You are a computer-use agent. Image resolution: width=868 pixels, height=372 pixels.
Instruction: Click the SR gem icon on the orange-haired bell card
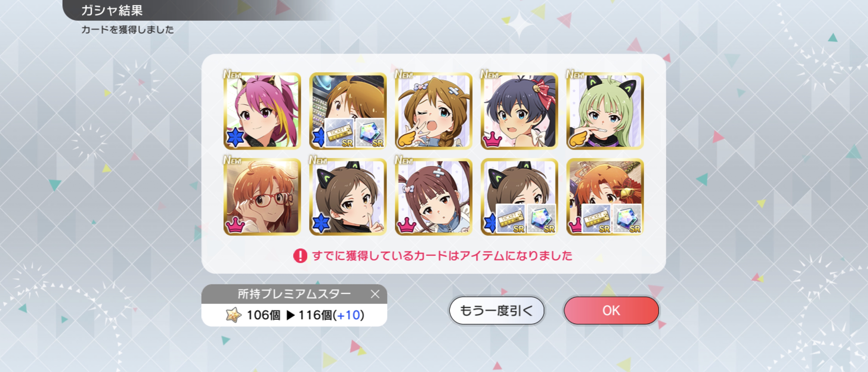[627, 219]
